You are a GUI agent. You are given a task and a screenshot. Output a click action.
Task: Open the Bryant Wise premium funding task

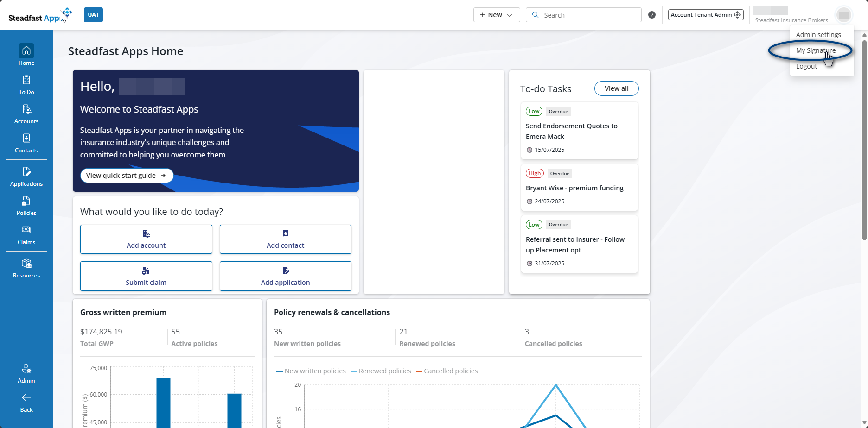[x=580, y=188]
